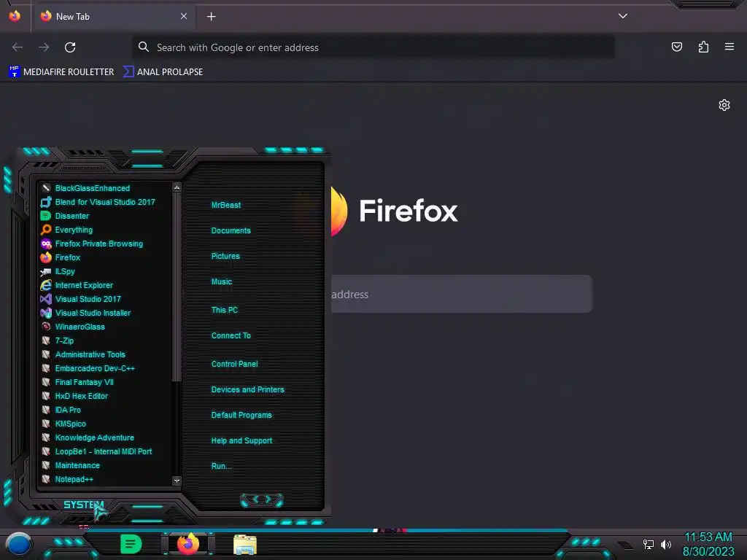Open This PC from start menu

click(225, 310)
